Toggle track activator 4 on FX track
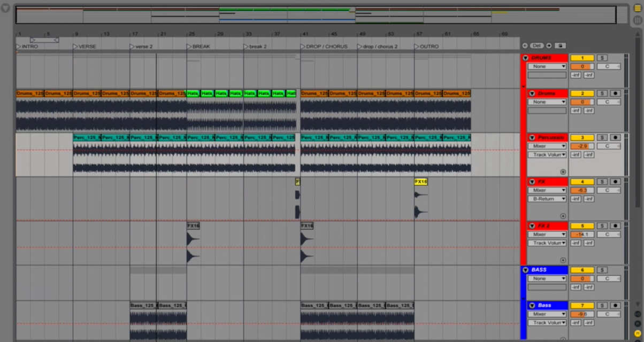Screen dimensions: 644x342 [582, 182]
